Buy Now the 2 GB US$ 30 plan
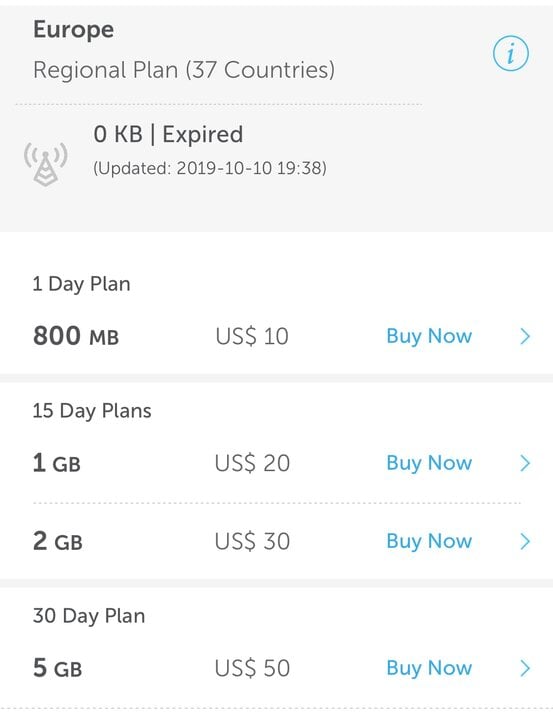Screen dimensions: 553x720 click(429, 542)
